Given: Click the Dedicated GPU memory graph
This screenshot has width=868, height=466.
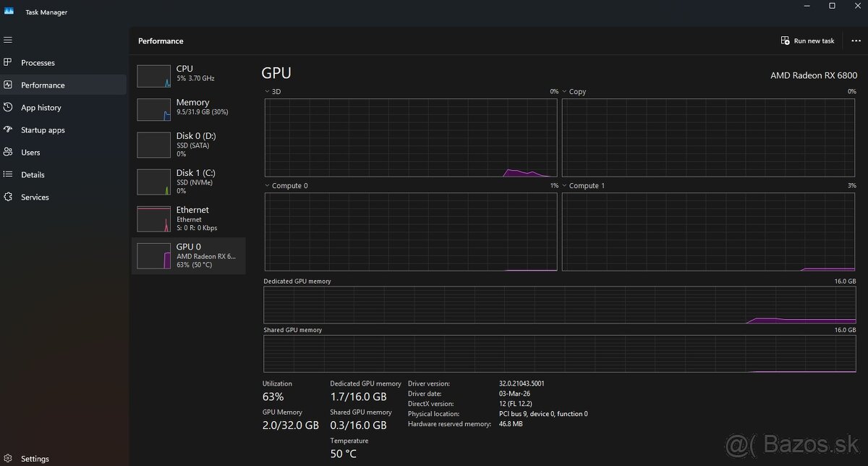Looking at the screenshot, I should coord(560,305).
